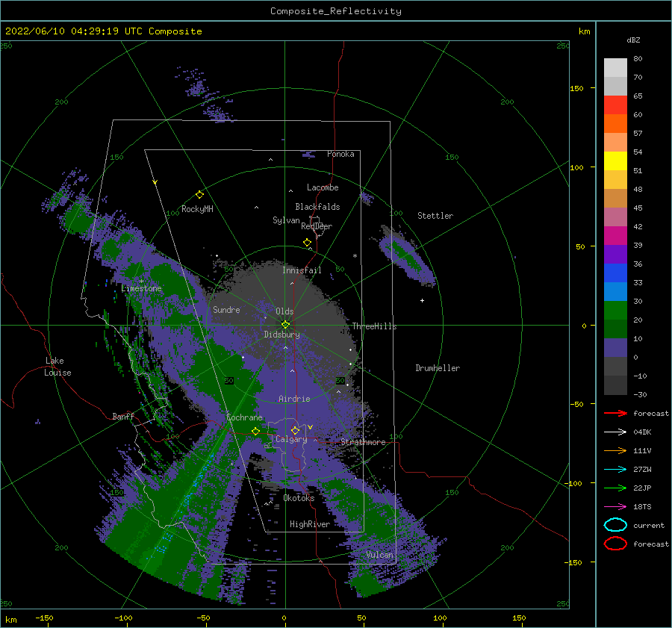The width and height of the screenshot is (672, 628).
Task: Click the Sylvan map label
Action: (x=286, y=220)
